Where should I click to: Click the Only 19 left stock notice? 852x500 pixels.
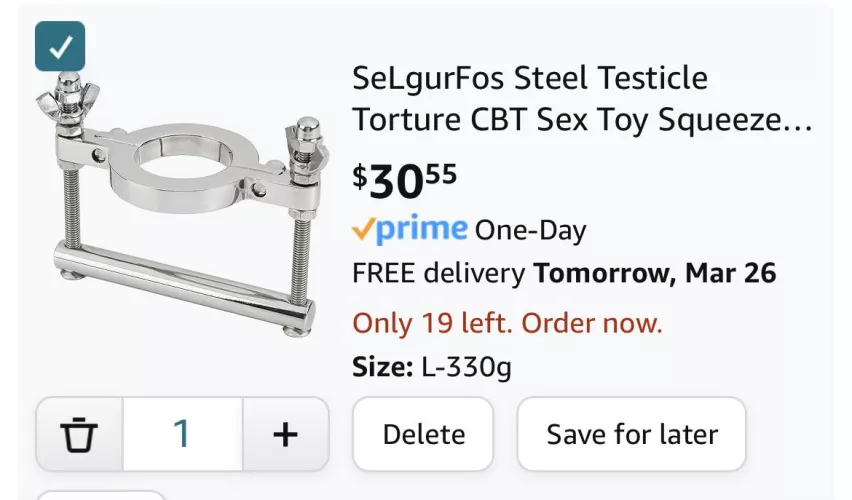(x=507, y=323)
